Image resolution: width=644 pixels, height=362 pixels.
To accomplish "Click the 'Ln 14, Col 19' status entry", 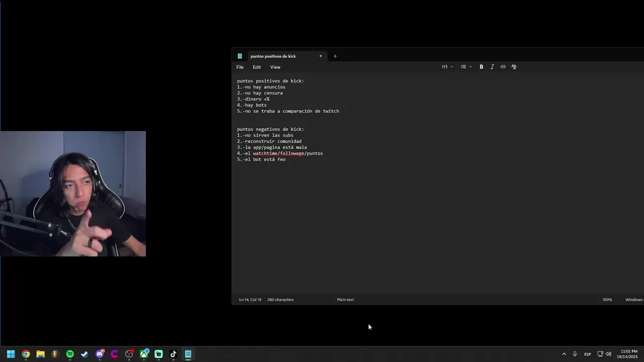I will (250, 300).
